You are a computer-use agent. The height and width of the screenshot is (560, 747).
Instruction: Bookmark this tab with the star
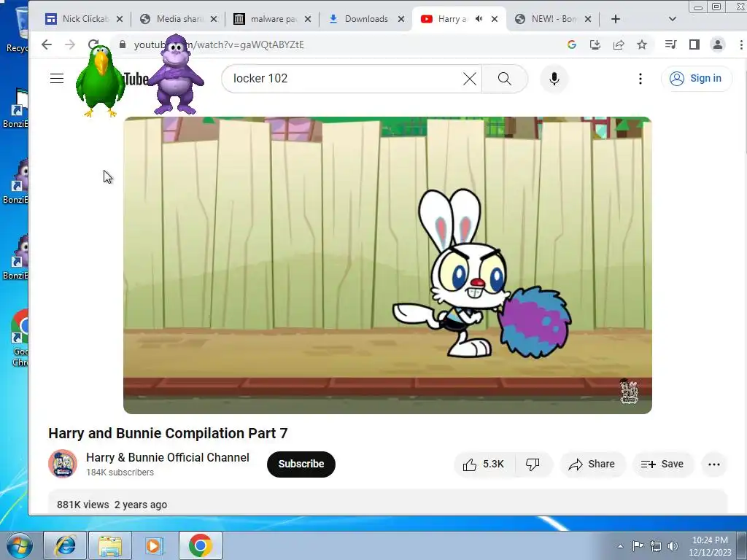tap(642, 44)
